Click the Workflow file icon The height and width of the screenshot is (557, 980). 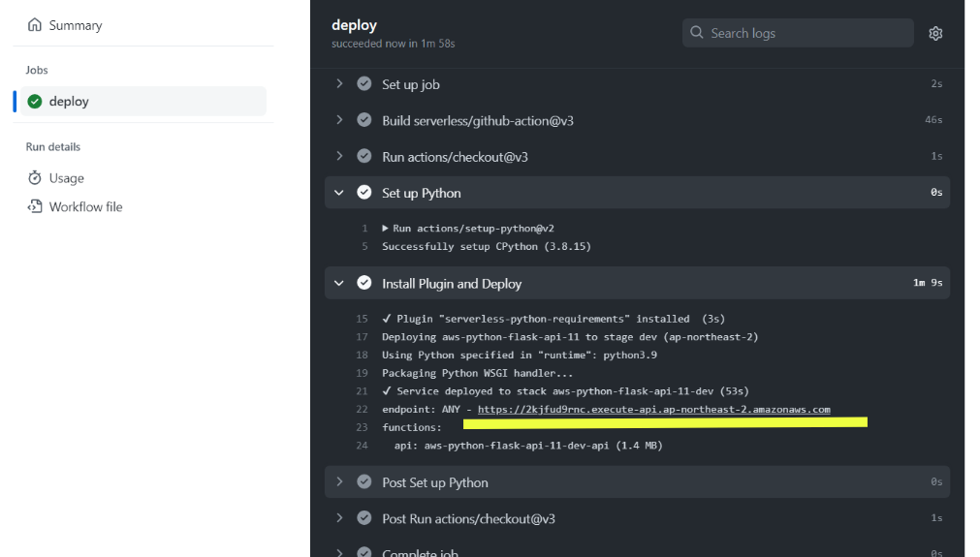click(x=35, y=206)
